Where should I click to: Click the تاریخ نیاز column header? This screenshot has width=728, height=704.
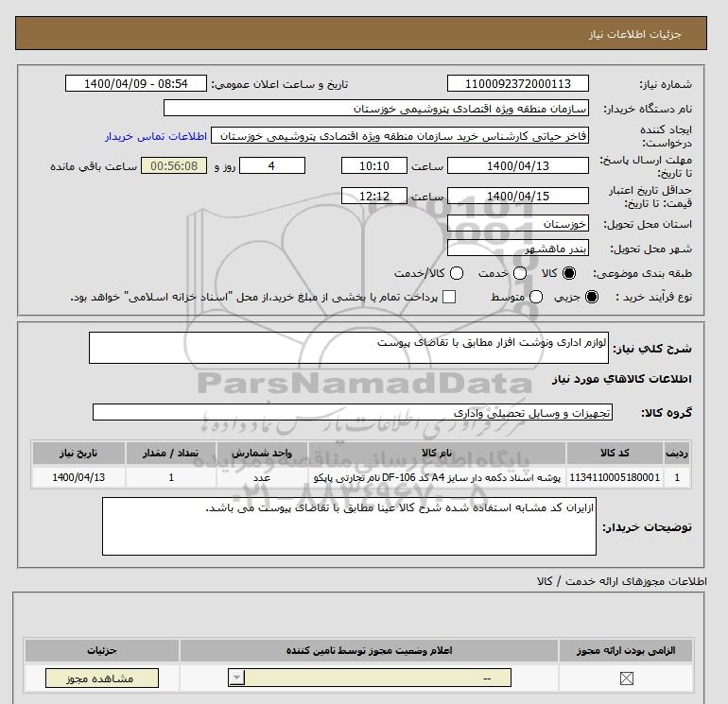78,453
